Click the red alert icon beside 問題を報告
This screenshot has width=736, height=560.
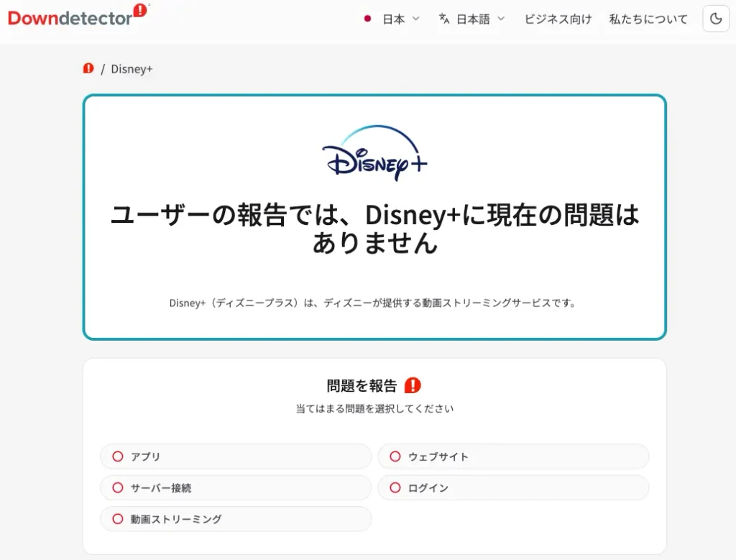pos(413,385)
